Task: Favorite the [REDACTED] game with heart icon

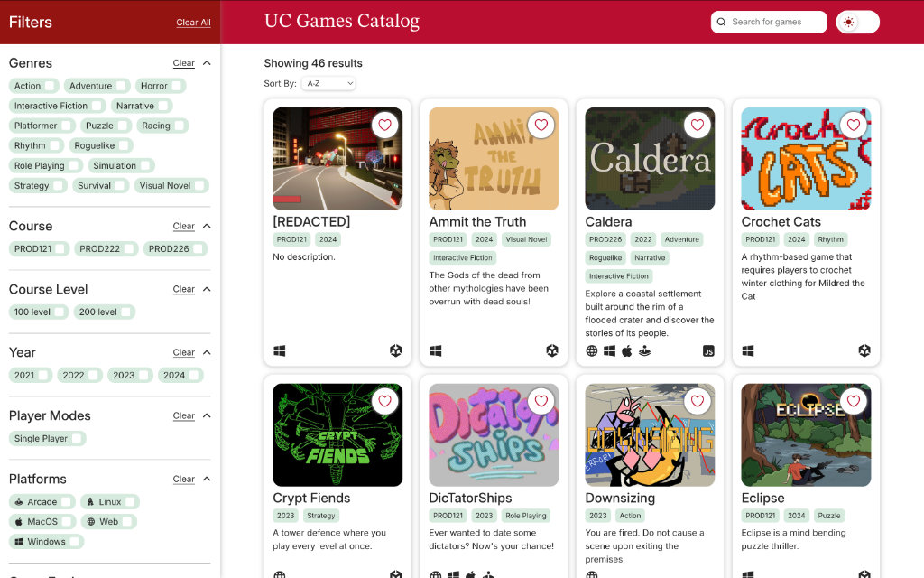Action: click(x=384, y=125)
